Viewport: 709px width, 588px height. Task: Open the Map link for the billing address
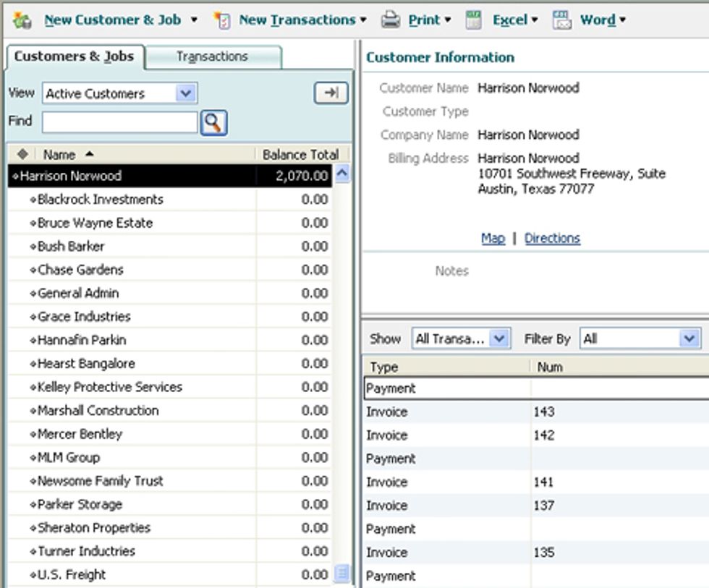point(493,238)
